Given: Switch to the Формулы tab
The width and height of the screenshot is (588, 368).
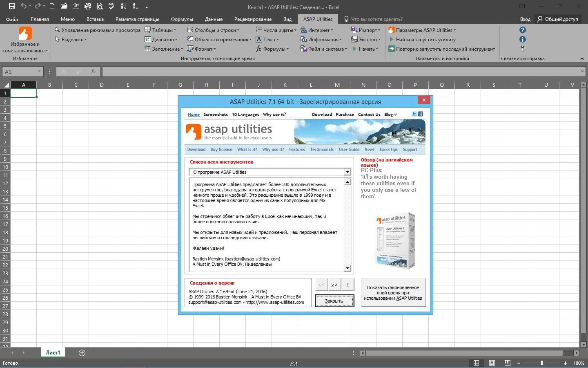Looking at the screenshot, I should click(x=182, y=19).
